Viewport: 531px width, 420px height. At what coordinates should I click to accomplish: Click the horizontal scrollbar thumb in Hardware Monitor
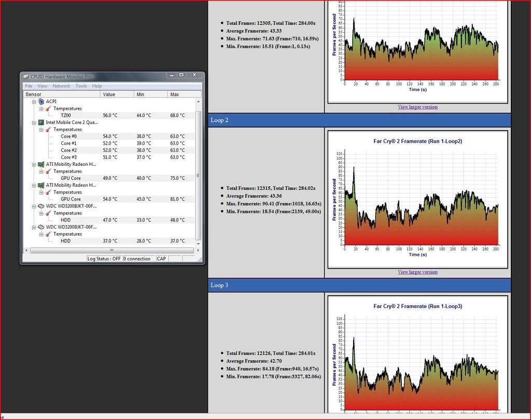(112, 250)
